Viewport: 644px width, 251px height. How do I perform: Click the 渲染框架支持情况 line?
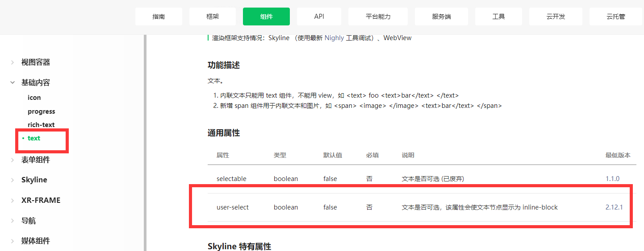tap(312, 38)
